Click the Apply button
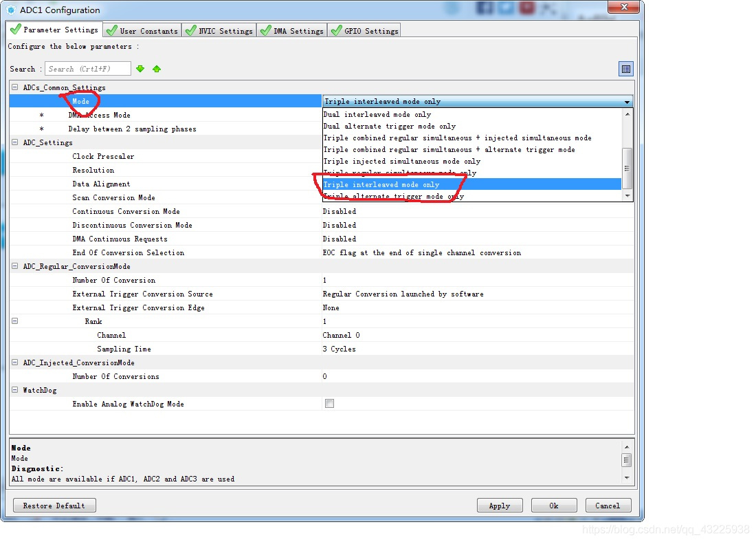The image size is (756, 542). tap(499, 506)
